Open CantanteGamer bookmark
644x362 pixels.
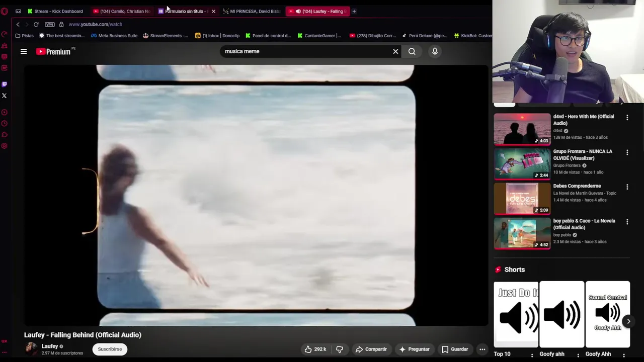[x=319, y=36]
